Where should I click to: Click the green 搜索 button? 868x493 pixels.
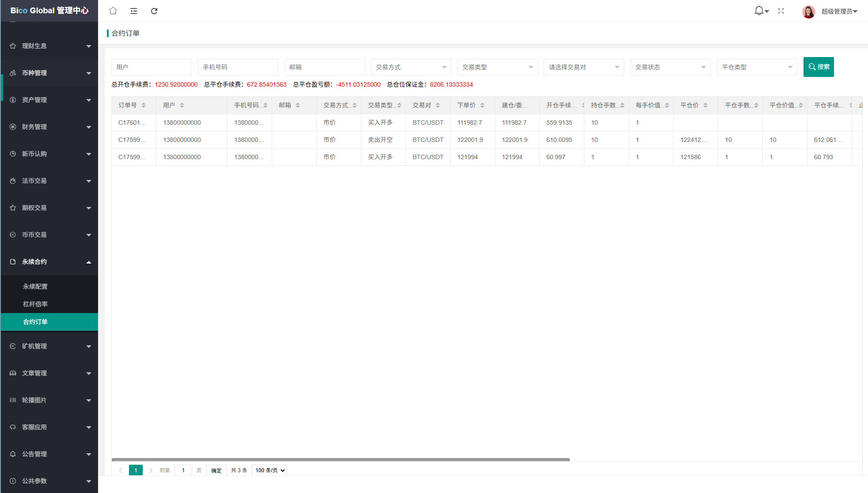pos(818,67)
